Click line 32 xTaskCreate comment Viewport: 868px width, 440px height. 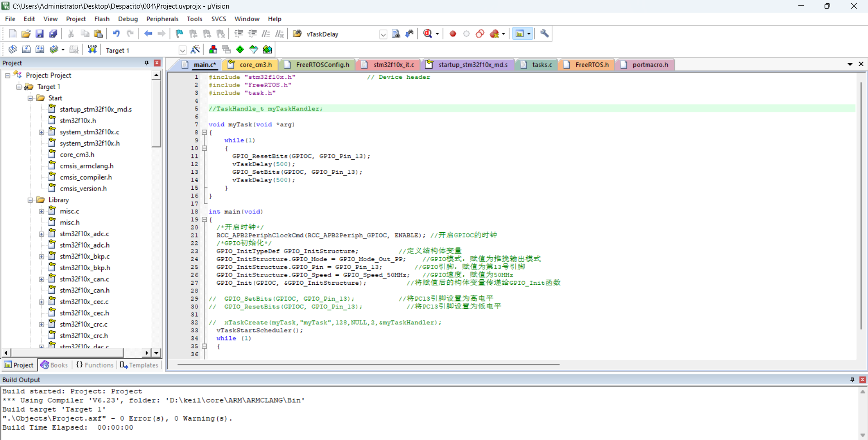click(325, 323)
